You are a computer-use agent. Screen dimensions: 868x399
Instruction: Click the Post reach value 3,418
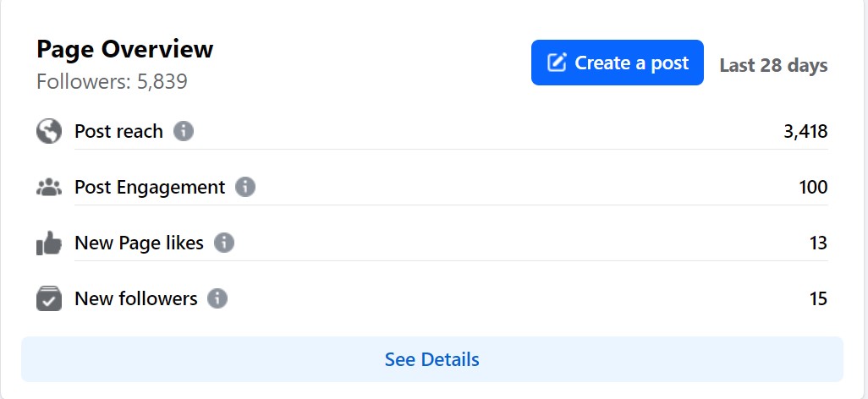[x=805, y=131]
